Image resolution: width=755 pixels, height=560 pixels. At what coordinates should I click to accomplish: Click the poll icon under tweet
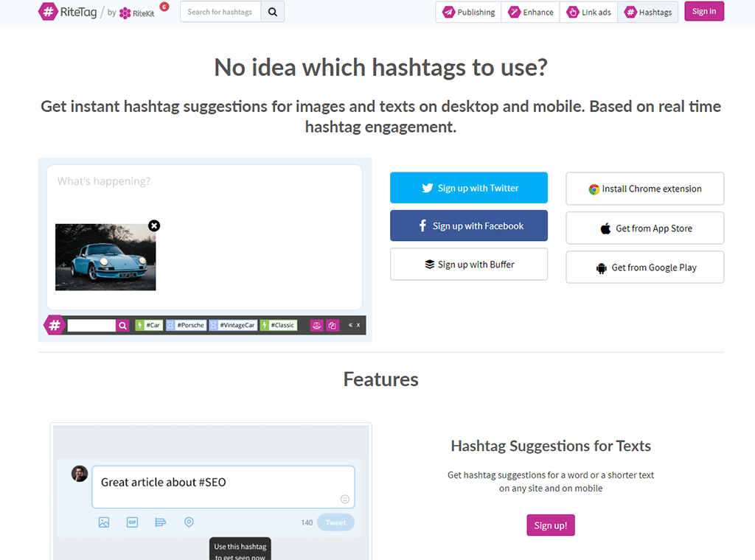click(160, 522)
